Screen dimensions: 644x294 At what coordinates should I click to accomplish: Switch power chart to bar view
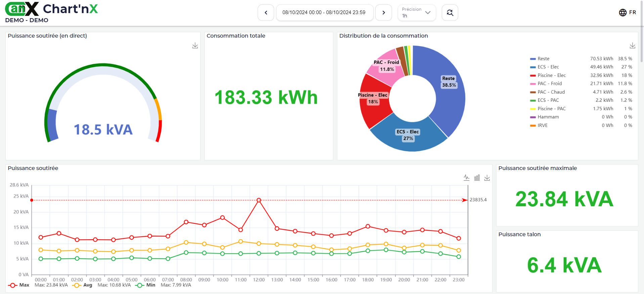pyautogui.click(x=477, y=178)
